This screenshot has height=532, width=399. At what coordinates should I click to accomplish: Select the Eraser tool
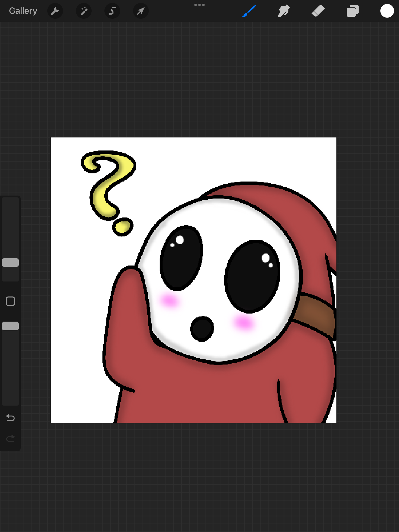(x=318, y=11)
